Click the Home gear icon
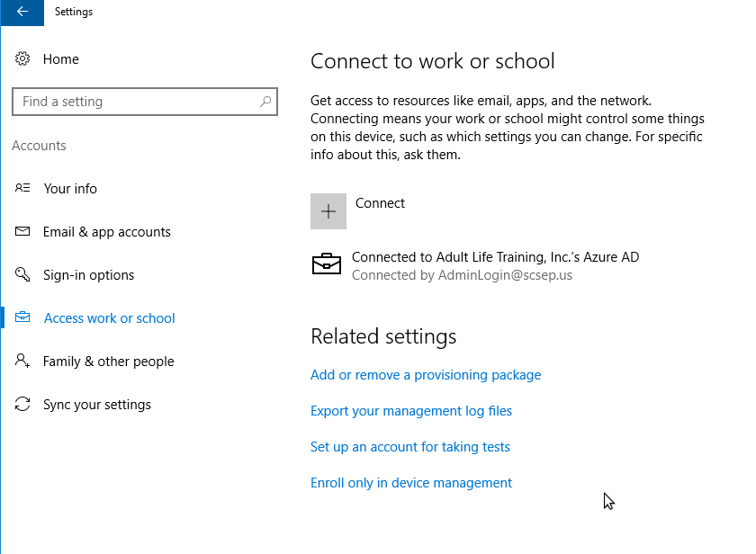The image size is (756, 554). [22, 58]
